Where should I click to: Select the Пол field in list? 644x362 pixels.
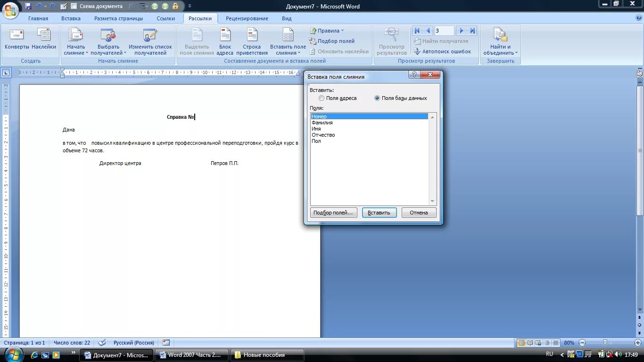click(x=369, y=141)
